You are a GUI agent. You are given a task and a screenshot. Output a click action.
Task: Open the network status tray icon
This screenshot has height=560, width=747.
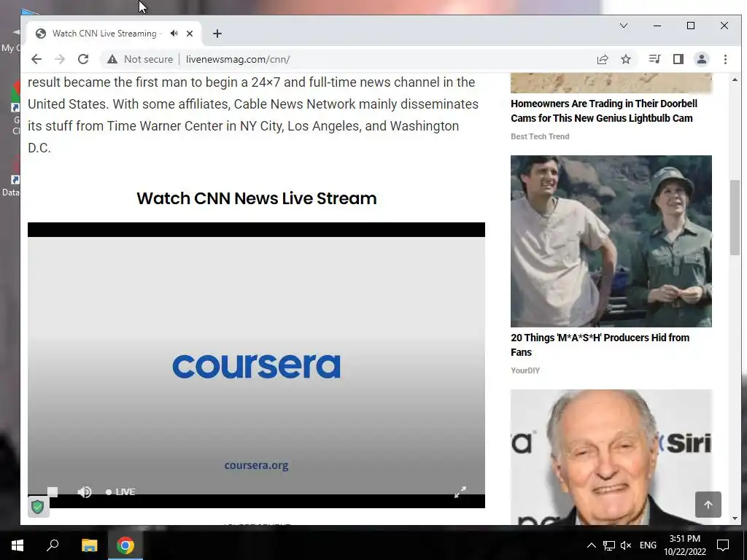click(x=609, y=545)
